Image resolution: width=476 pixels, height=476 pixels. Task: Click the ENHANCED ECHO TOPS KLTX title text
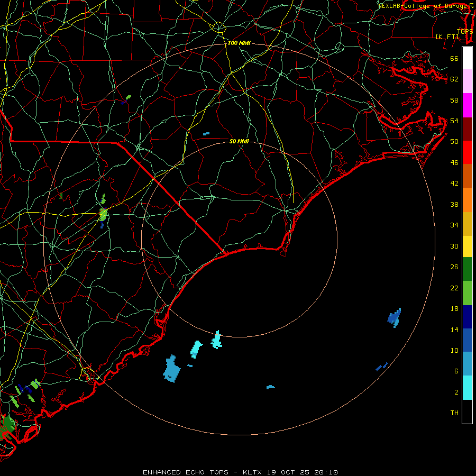240,472
